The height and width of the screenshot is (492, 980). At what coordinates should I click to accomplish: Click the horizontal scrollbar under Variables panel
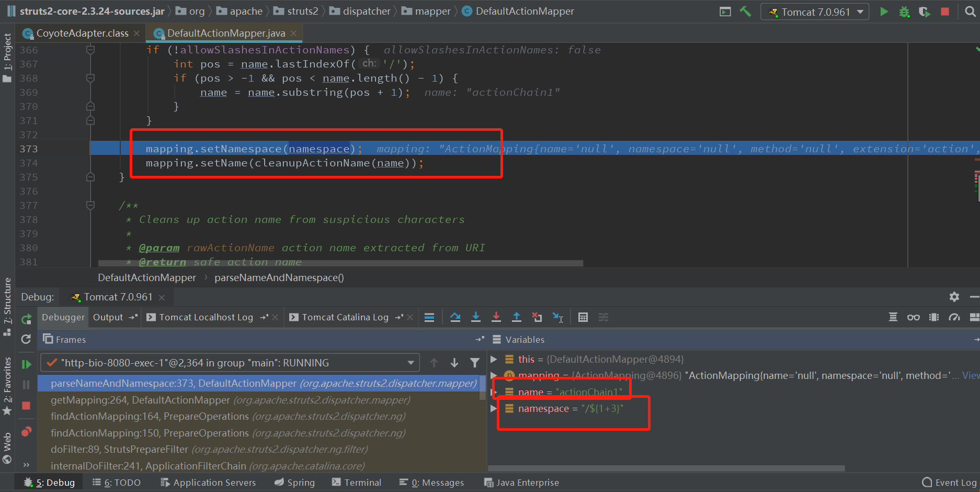pyautogui.click(x=667, y=468)
